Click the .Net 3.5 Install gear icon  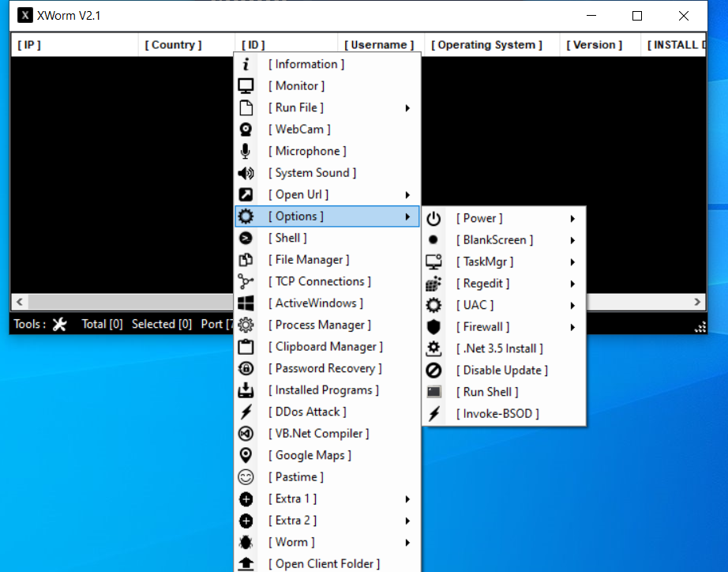pyautogui.click(x=433, y=348)
